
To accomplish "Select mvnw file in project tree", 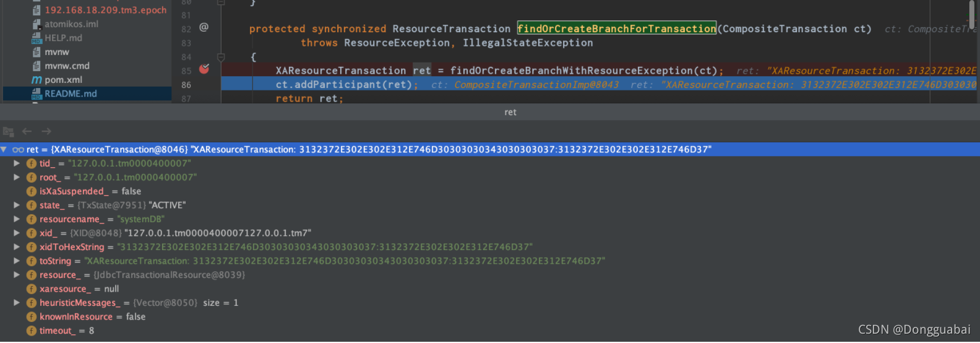I will (57, 52).
